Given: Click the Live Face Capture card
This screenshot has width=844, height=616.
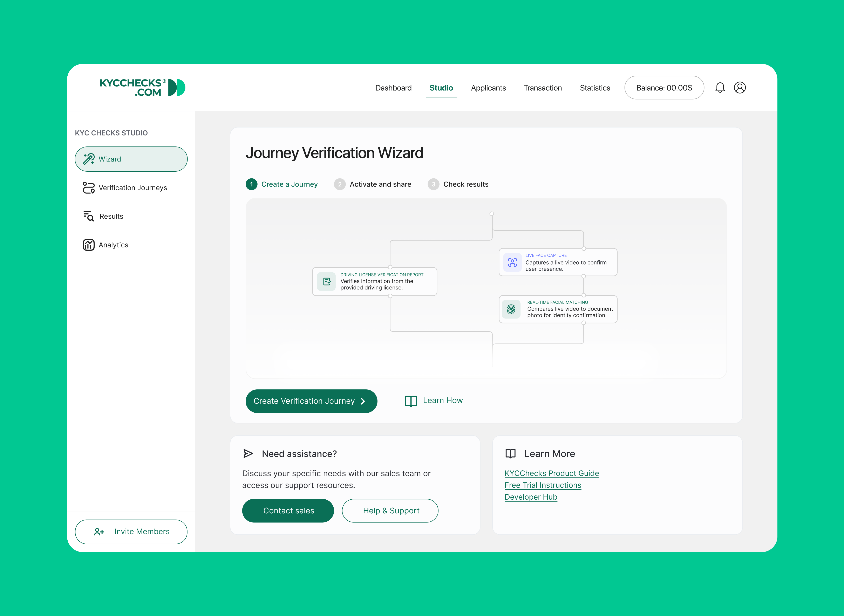Looking at the screenshot, I should (x=558, y=262).
